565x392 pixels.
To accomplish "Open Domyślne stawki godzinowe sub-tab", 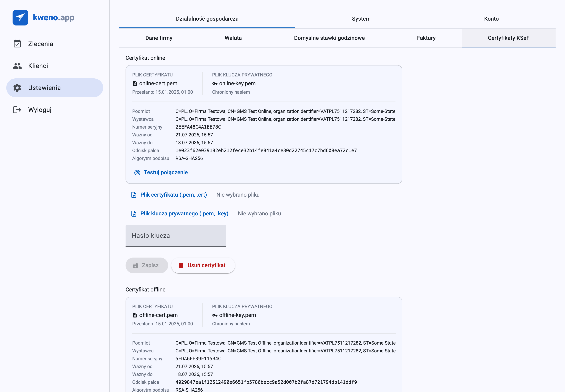I will click(329, 38).
